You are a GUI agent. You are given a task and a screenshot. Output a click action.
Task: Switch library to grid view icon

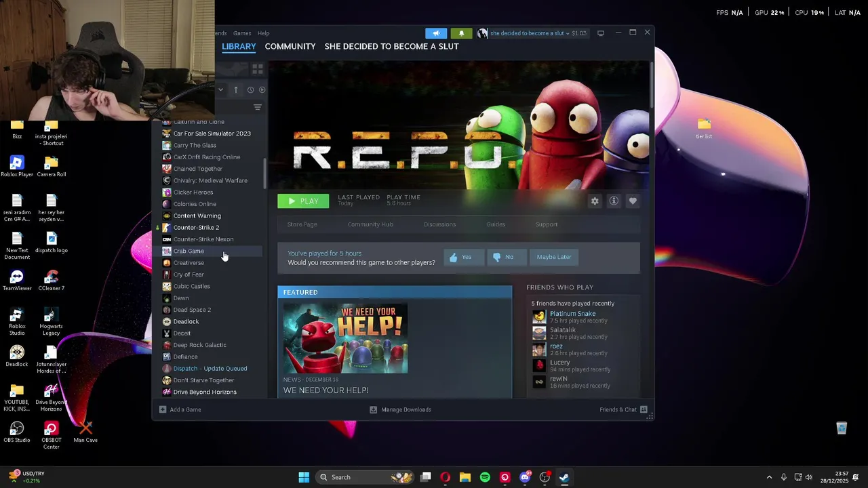coord(258,69)
